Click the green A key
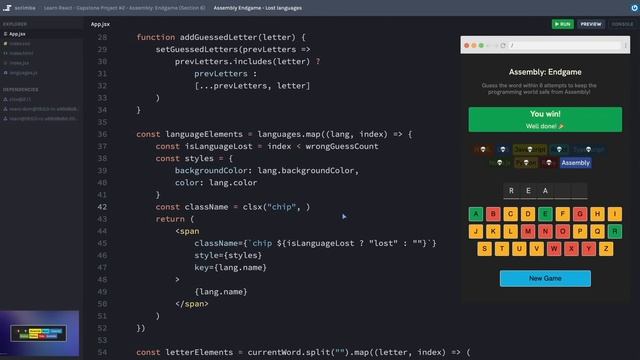The width and height of the screenshot is (640, 360). click(x=476, y=214)
